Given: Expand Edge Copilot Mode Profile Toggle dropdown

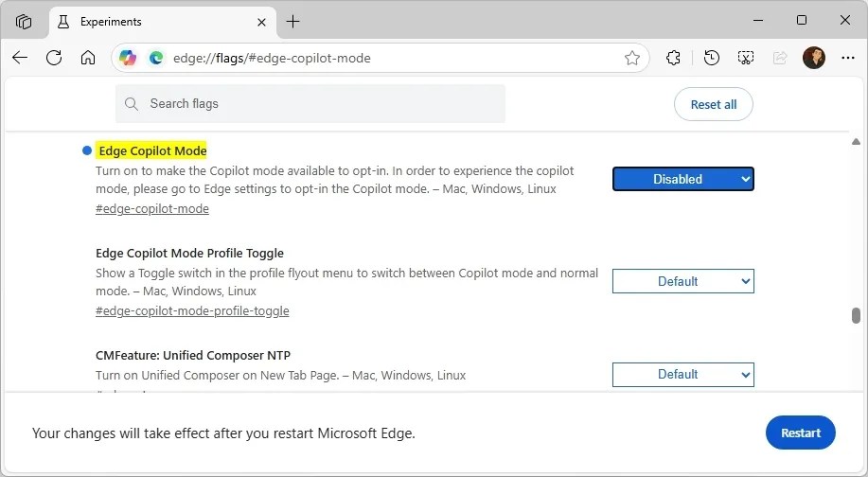Looking at the screenshot, I should coord(682,281).
